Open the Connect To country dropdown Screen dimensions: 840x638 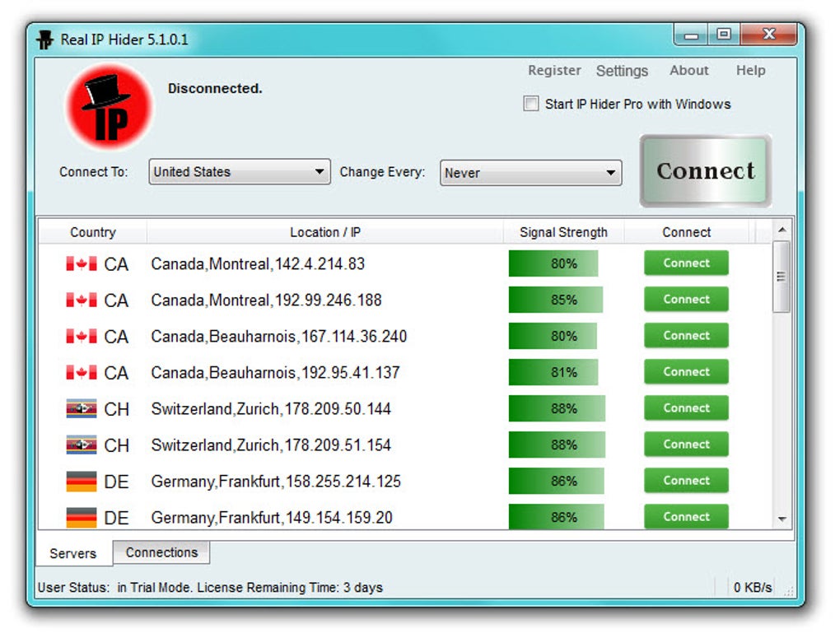click(240, 172)
